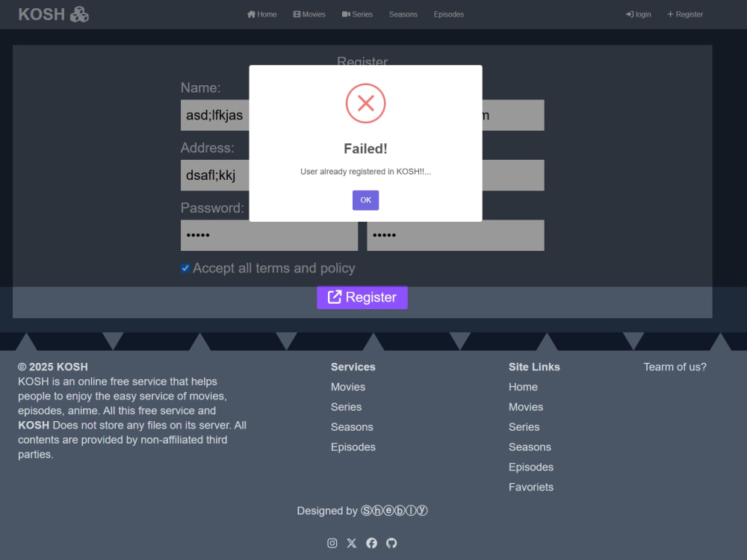The width and height of the screenshot is (747, 560).
Task: Open Series under Site Links
Action: 524,427
